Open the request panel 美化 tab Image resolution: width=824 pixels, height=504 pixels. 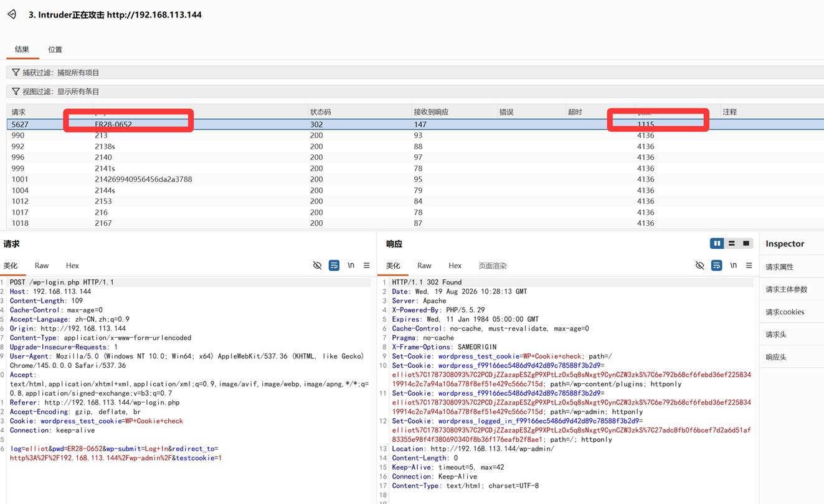pyautogui.click(x=11, y=266)
